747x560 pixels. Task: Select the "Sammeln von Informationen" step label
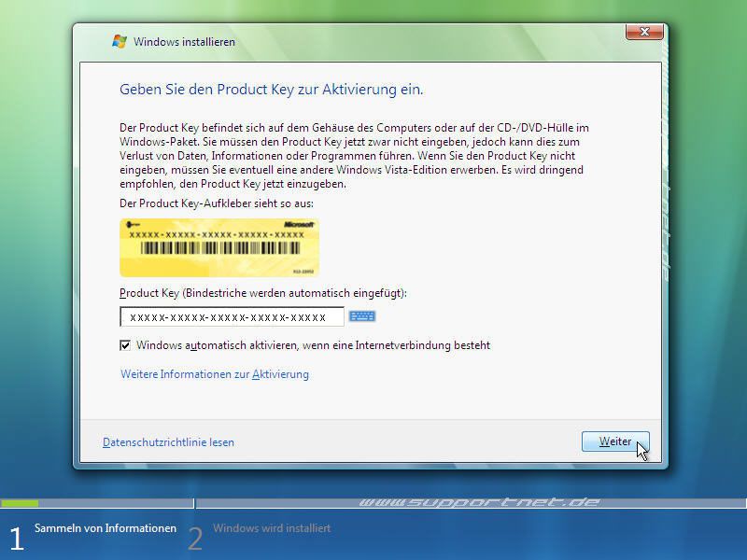[x=106, y=527]
